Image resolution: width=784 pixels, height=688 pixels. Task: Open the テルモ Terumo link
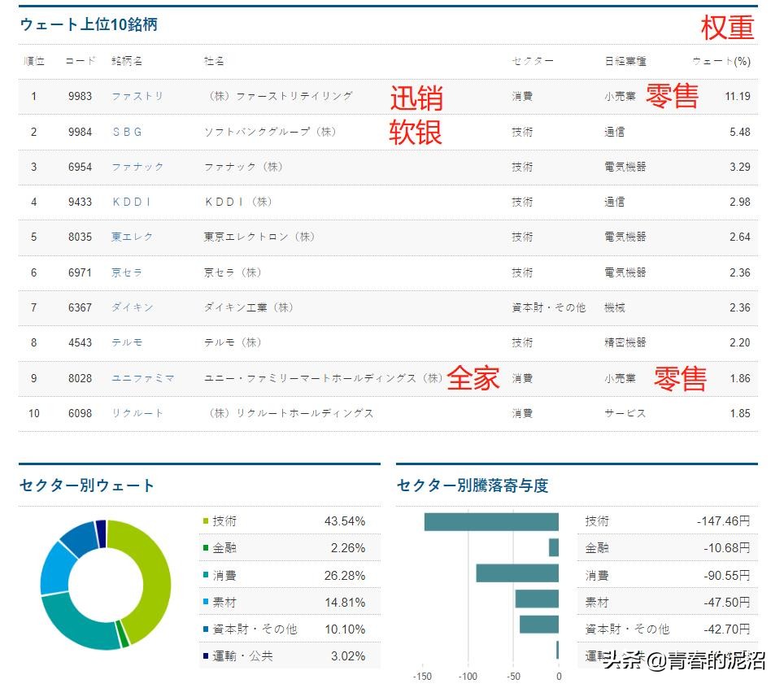click(127, 342)
